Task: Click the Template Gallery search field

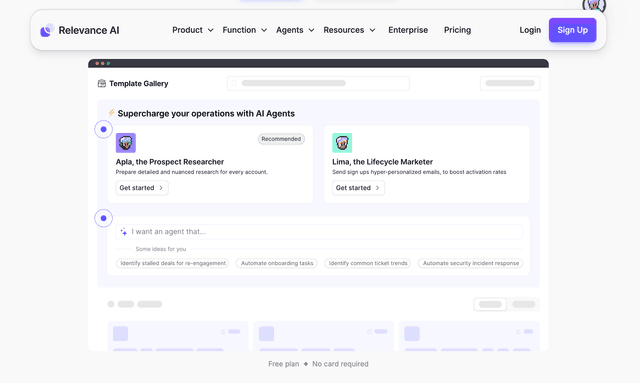Action: click(x=318, y=83)
